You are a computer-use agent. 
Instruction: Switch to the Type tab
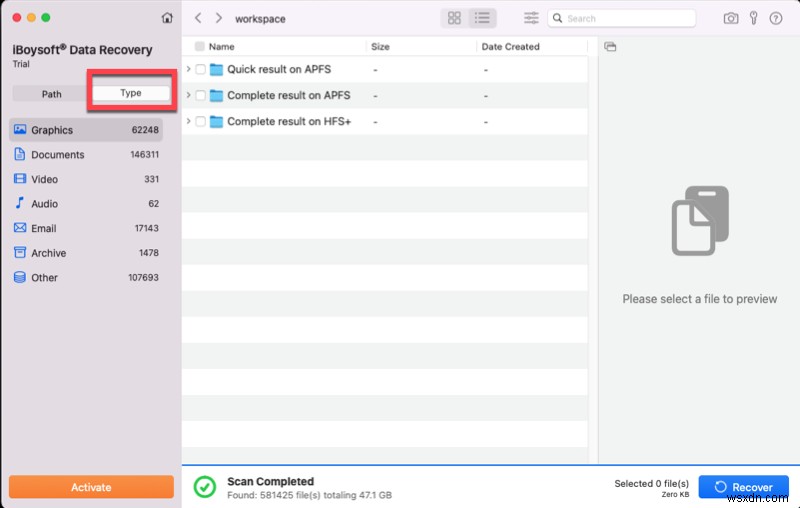131,93
